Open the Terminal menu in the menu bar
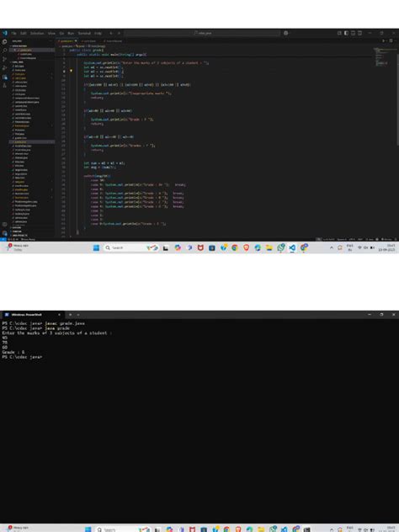This screenshot has height=532, width=399. click(84, 34)
